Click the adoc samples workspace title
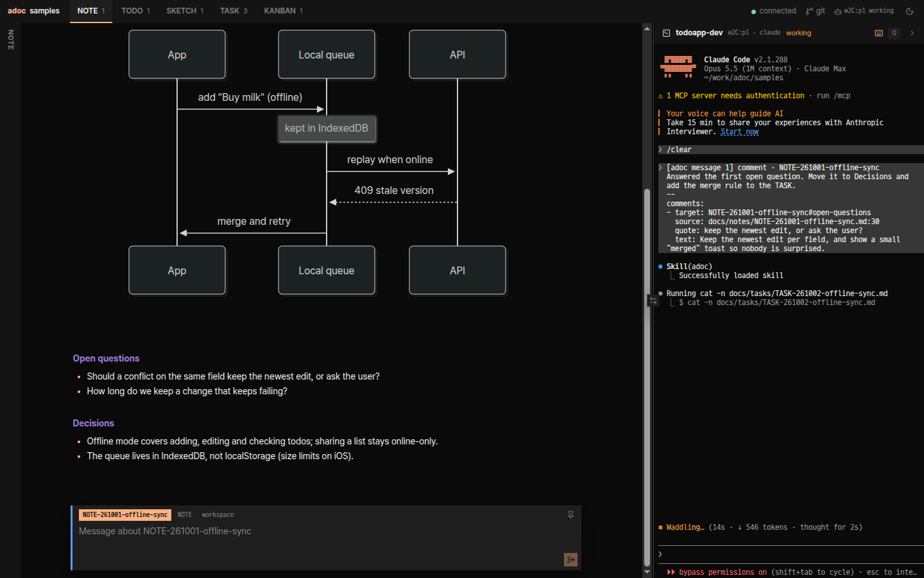Image resolution: width=924 pixels, height=578 pixels. (33, 11)
